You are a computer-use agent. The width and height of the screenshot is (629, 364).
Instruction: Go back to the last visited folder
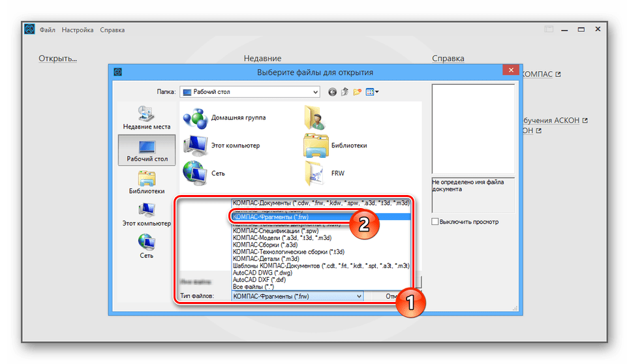[x=332, y=92]
